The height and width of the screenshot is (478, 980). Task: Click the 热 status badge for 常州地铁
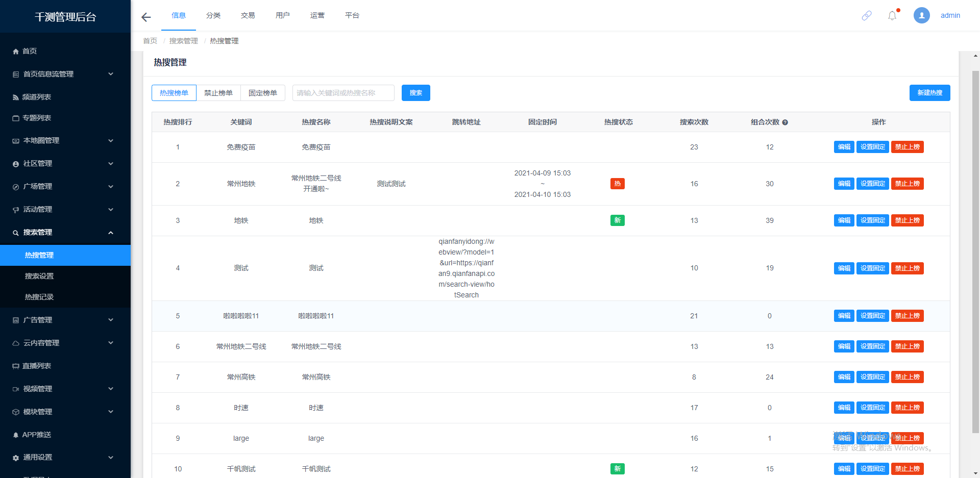(618, 184)
